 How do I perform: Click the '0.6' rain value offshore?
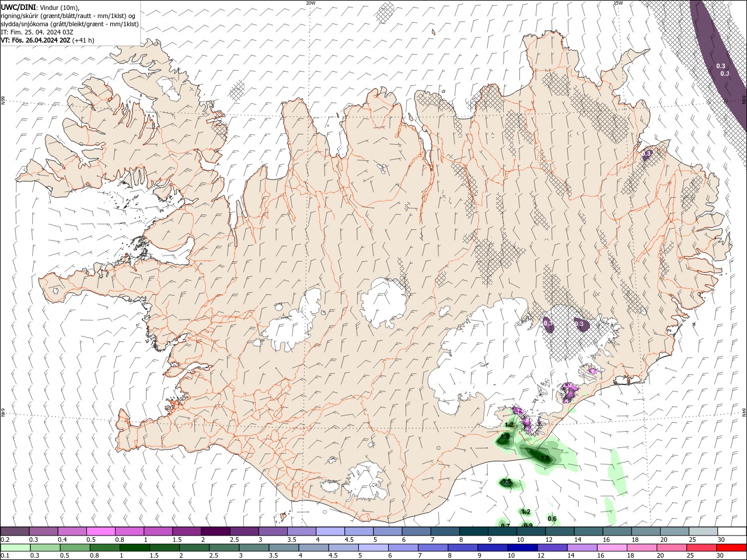point(552,519)
